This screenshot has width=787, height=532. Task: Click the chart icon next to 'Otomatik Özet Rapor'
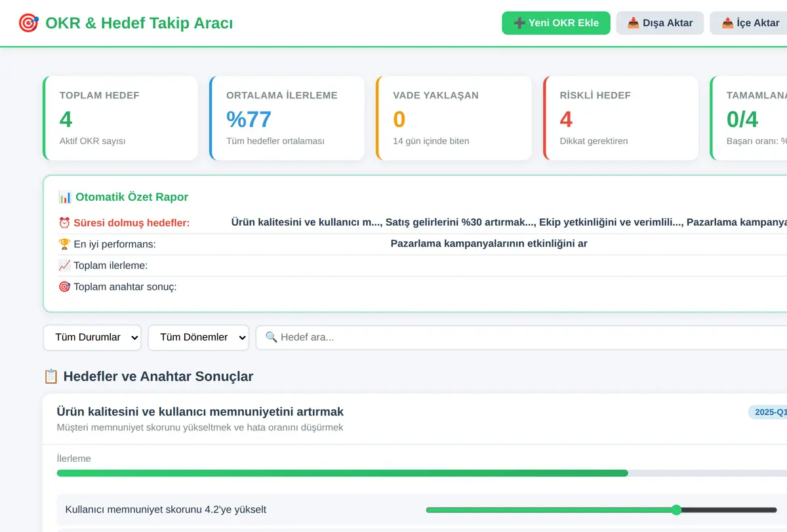tap(65, 197)
